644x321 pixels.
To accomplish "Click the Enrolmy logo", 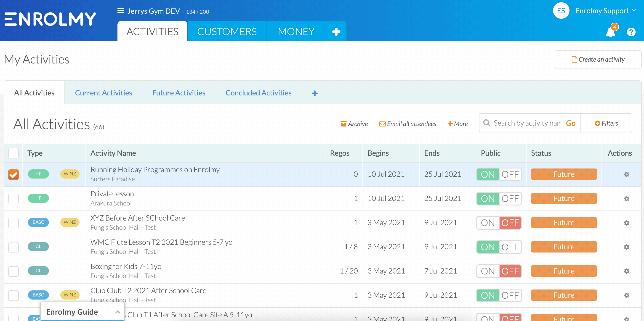I will 50,19.
